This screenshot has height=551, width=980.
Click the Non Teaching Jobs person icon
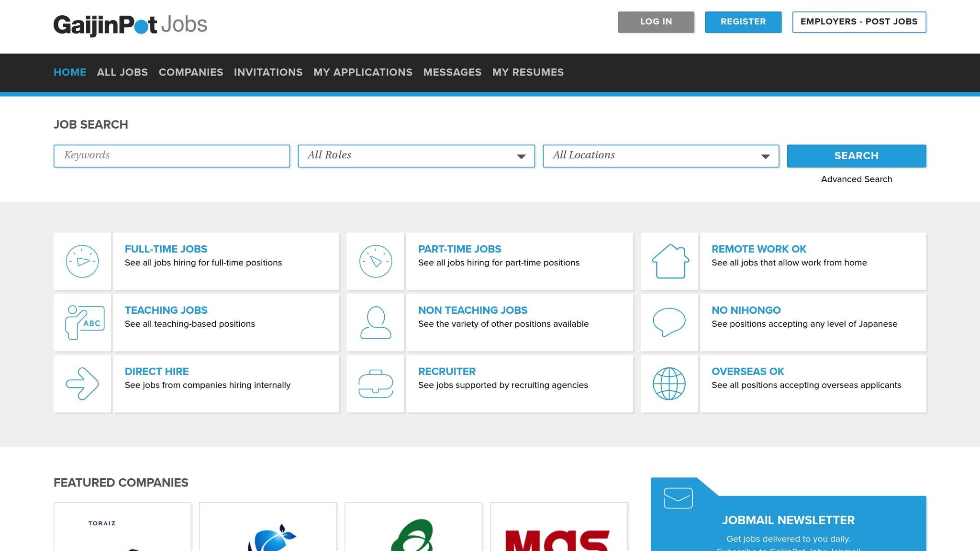(x=376, y=323)
